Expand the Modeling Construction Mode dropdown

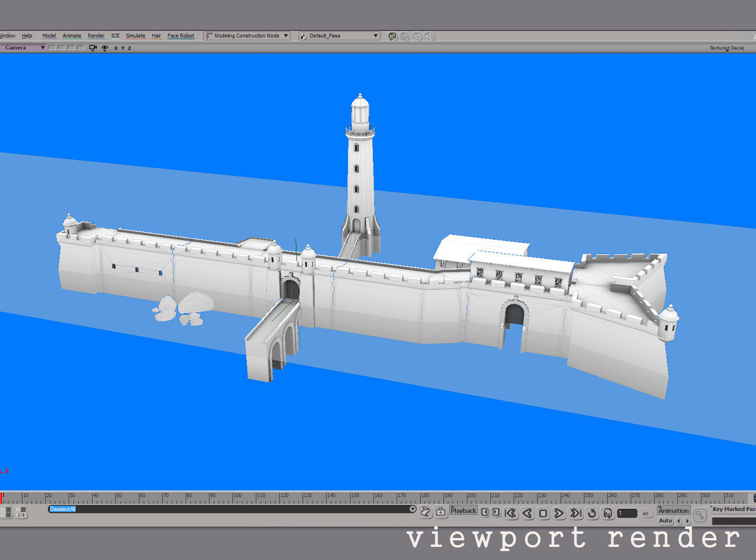pos(247,36)
